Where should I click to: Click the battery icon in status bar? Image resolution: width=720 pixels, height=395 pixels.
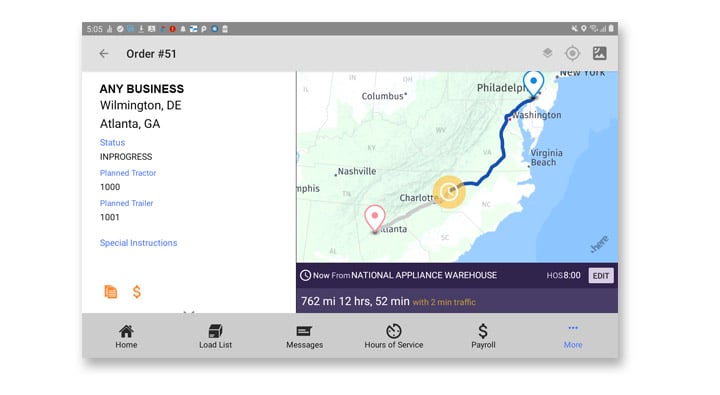[611, 28]
